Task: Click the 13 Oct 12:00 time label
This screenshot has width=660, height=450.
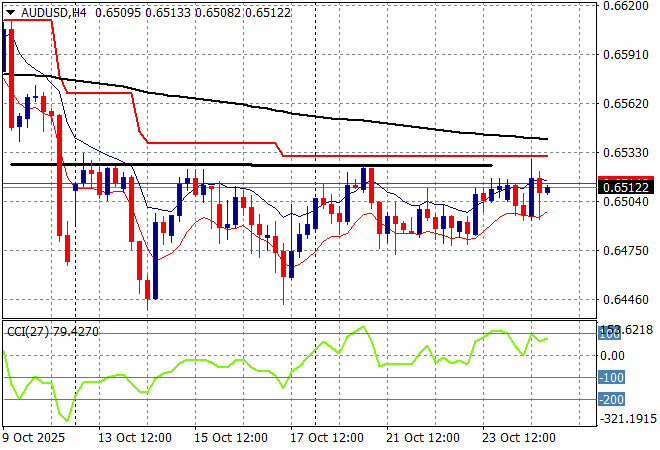Action: coord(135,438)
